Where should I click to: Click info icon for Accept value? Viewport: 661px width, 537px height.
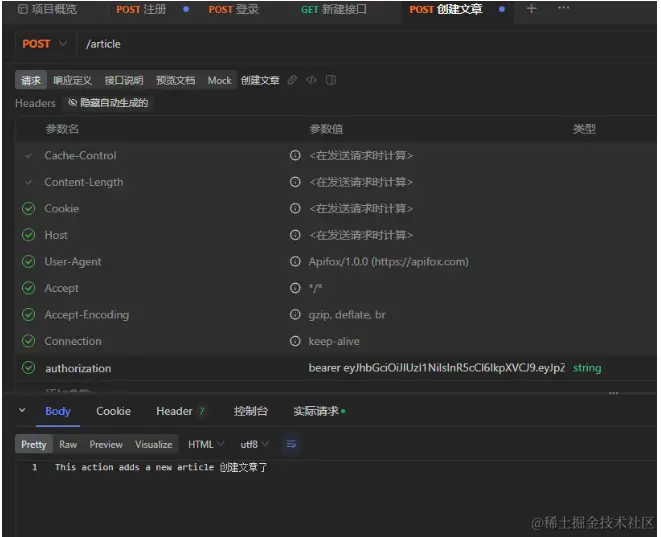pos(295,288)
